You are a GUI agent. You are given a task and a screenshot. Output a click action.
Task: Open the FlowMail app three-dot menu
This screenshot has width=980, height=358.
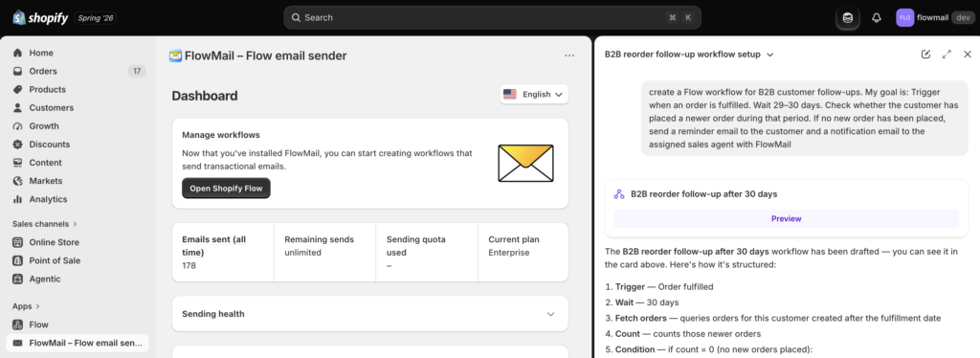click(569, 56)
